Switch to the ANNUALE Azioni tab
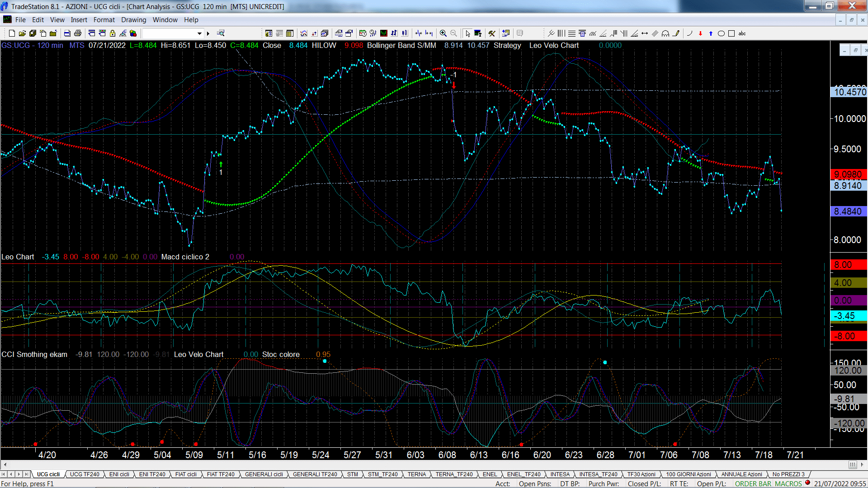The height and width of the screenshot is (488, 868). [x=741, y=474]
